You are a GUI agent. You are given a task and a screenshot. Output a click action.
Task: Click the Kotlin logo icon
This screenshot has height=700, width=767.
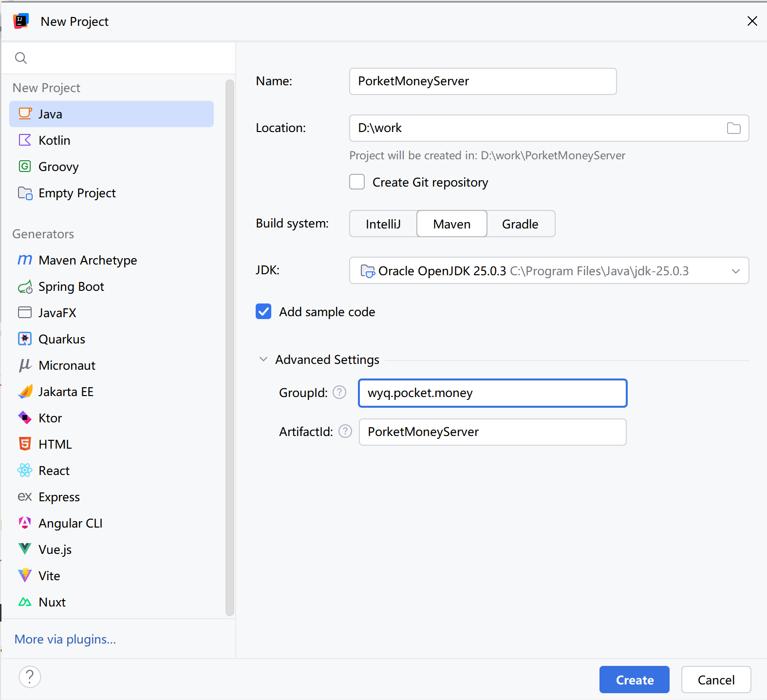click(25, 140)
